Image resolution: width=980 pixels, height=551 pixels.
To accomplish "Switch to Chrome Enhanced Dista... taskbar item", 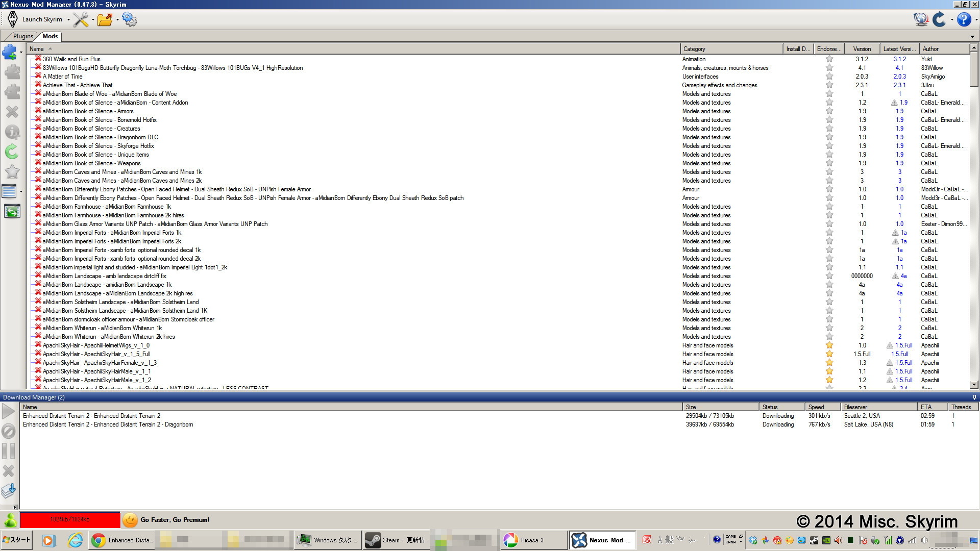I will [x=122, y=540].
